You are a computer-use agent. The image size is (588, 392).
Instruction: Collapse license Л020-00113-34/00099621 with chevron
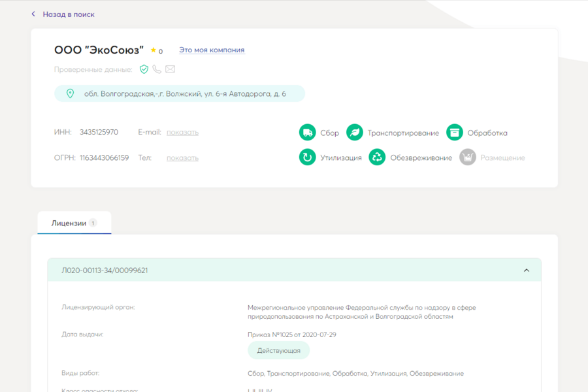(527, 270)
